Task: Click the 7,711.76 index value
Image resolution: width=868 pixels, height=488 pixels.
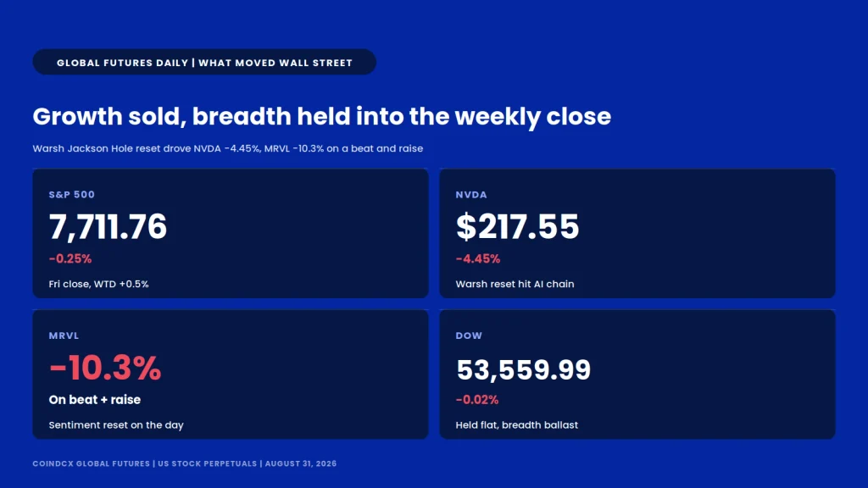Action: pyautogui.click(x=108, y=227)
